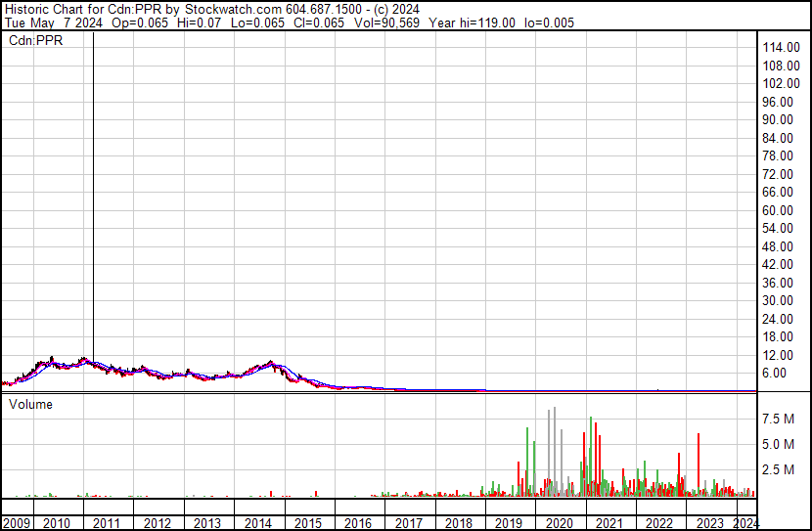The height and width of the screenshot is (531, 812).
Task: Click the 'Year hi=119.00' value
Action: pos(472,22)
